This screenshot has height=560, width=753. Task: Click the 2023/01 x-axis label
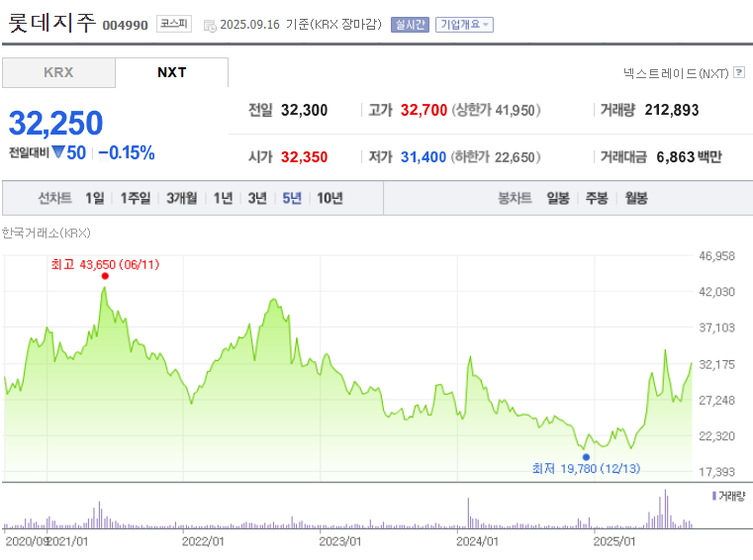[x=340, y=541]
